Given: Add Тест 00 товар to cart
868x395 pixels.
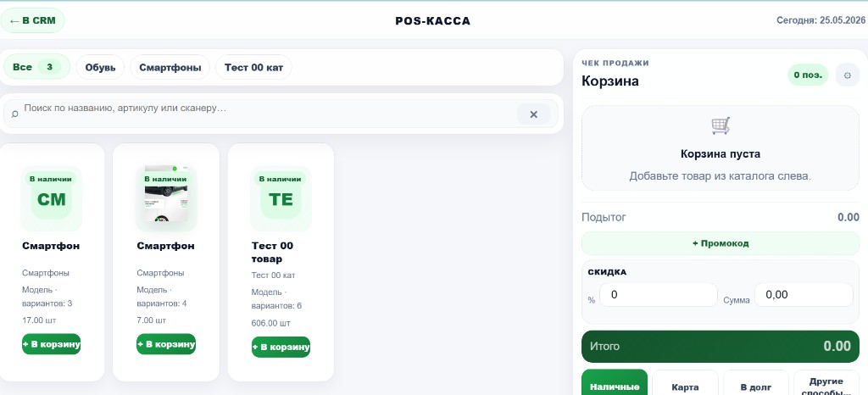Looking at the screenshot, I should point(281,347).
